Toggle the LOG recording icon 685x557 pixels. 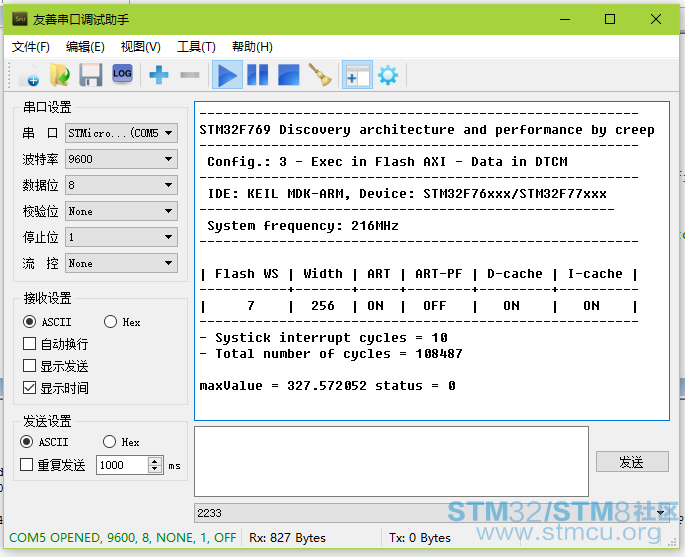tap(122, 74)
